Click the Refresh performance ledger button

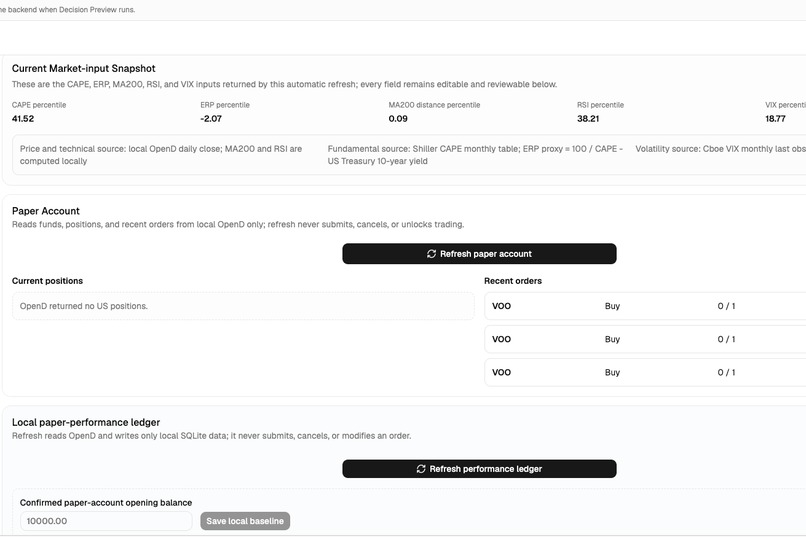pyautogui.click(x=479, y=469)
